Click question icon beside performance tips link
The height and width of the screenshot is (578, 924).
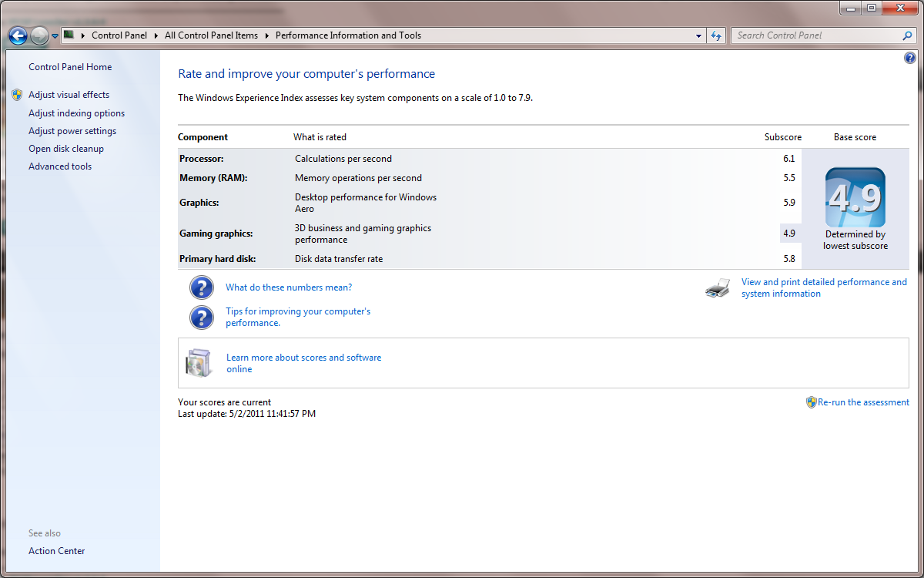(x=202, y=317)
